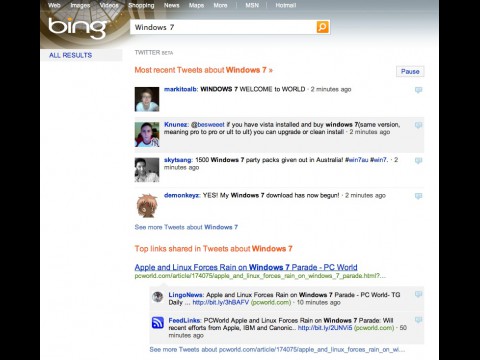This screenshot has width=480, height=360.
Task: Open skytsang username link
Action: click(178, 160)
